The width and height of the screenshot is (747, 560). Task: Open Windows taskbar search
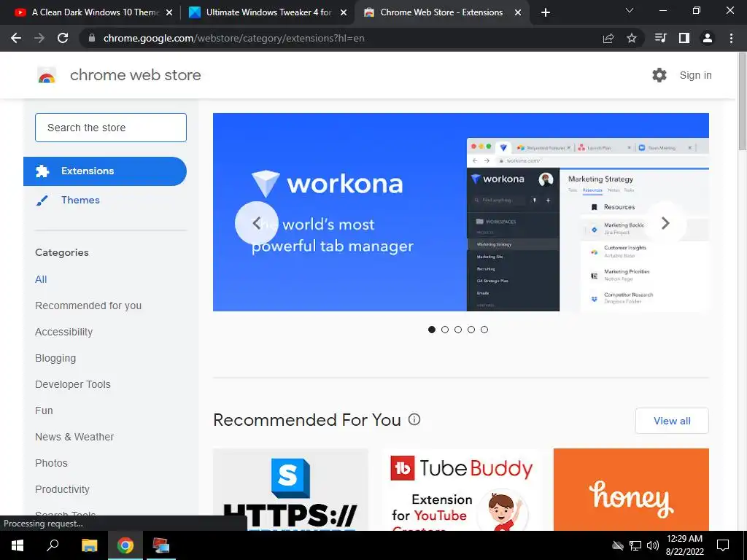pos(53,545)
